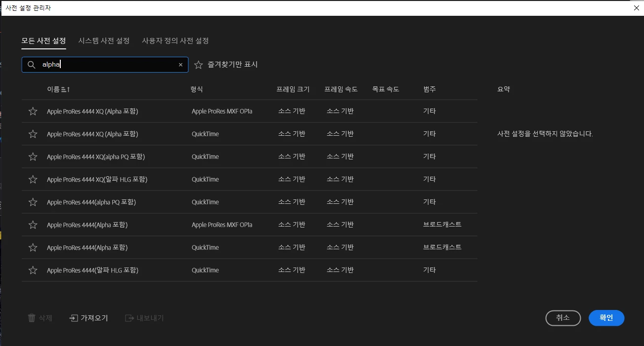
Task: Open the 모든 사전 설정 tab
Action: 43,40
